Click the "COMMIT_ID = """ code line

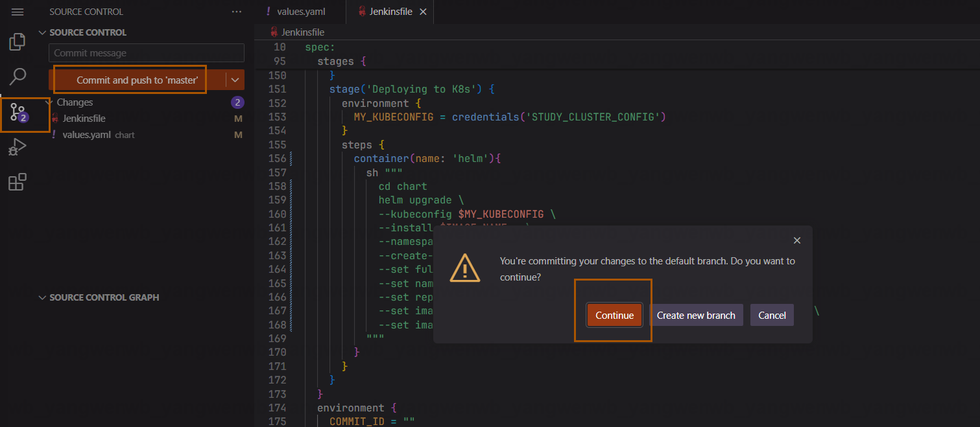coord(372,422)
